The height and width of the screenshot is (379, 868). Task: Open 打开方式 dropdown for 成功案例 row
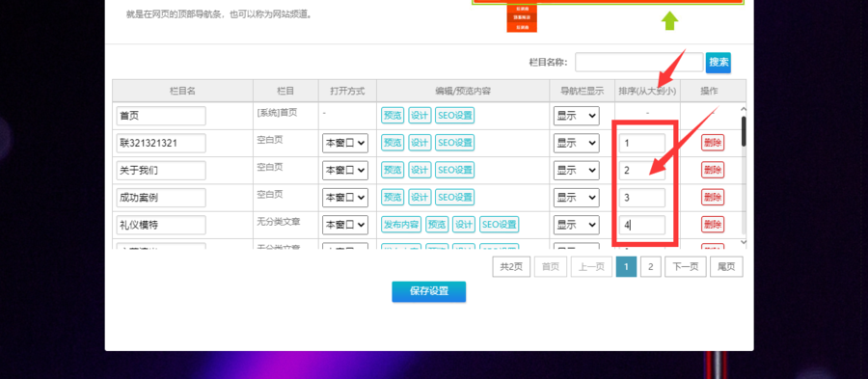click(345, 198)
